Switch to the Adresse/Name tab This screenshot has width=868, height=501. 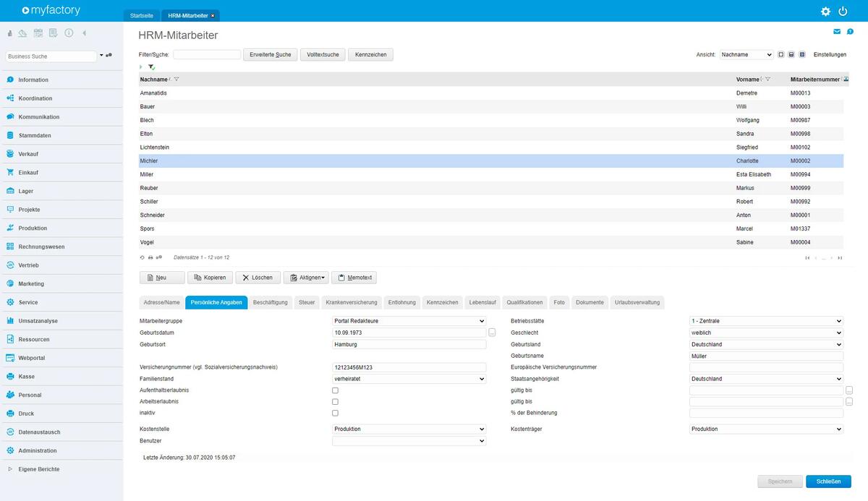[161, 302]
